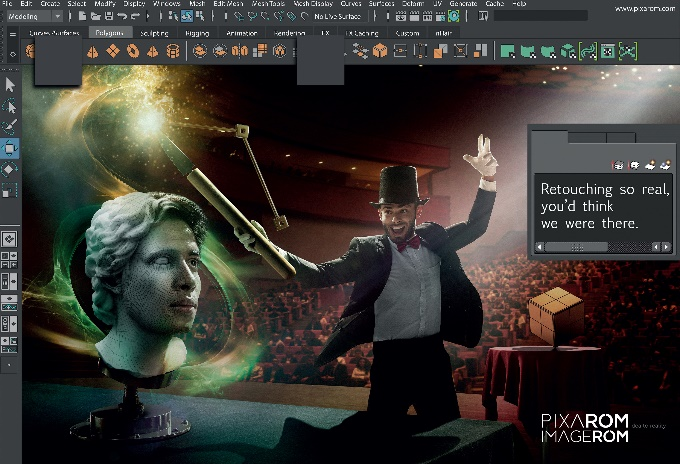Screen dimensions: 680x464
Task: Activate the Rotate tool
Action: pyautogui.click(x=10, y=169)
